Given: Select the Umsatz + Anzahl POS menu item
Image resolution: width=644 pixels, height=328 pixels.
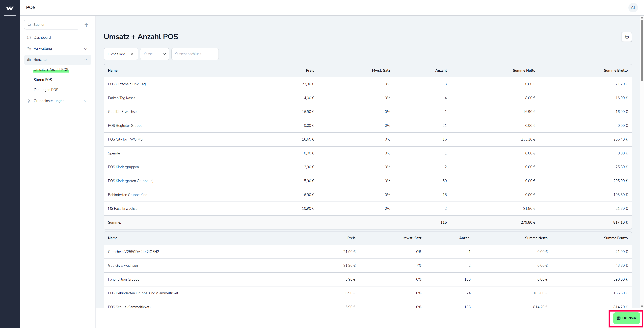Looking at the screenshot, I should 51,70.
